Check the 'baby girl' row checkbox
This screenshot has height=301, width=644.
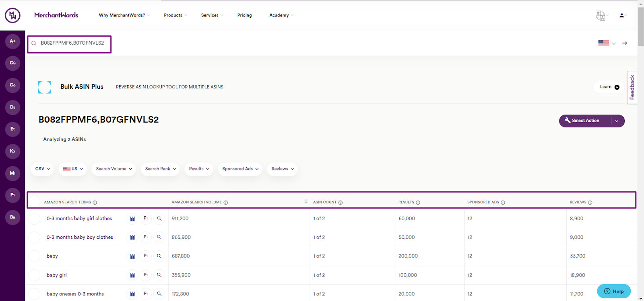click(x=34, y=275)
